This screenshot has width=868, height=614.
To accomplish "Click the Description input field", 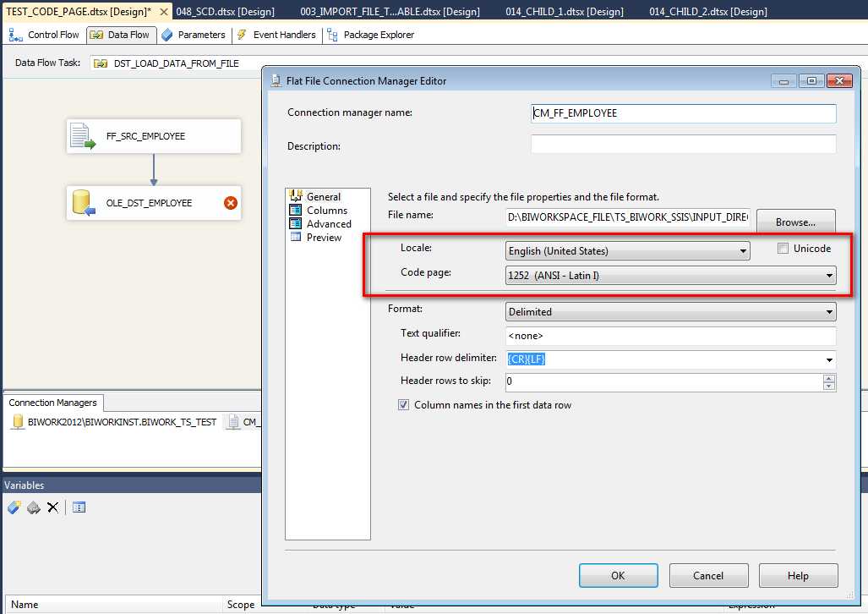I will (x=683, y=144).
